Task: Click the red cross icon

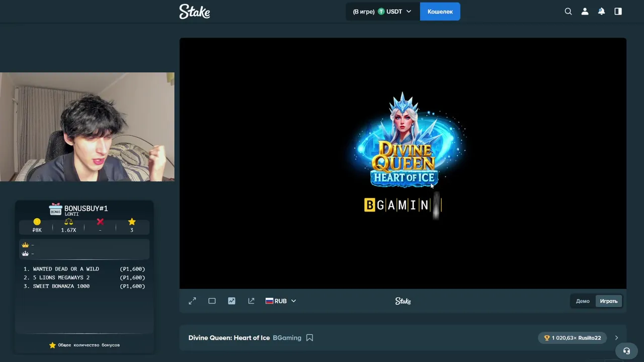Action: [x=100, y=222]
